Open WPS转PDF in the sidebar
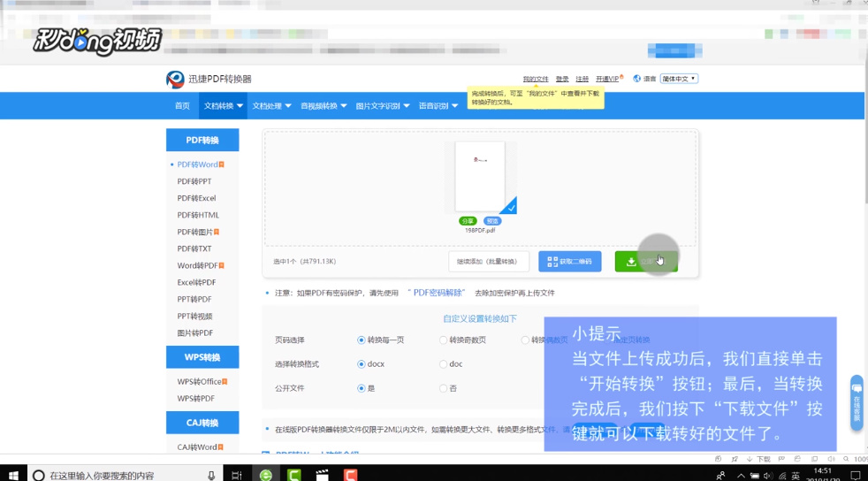The height and width of the screenshot is (481, 868). click(196, 399)
